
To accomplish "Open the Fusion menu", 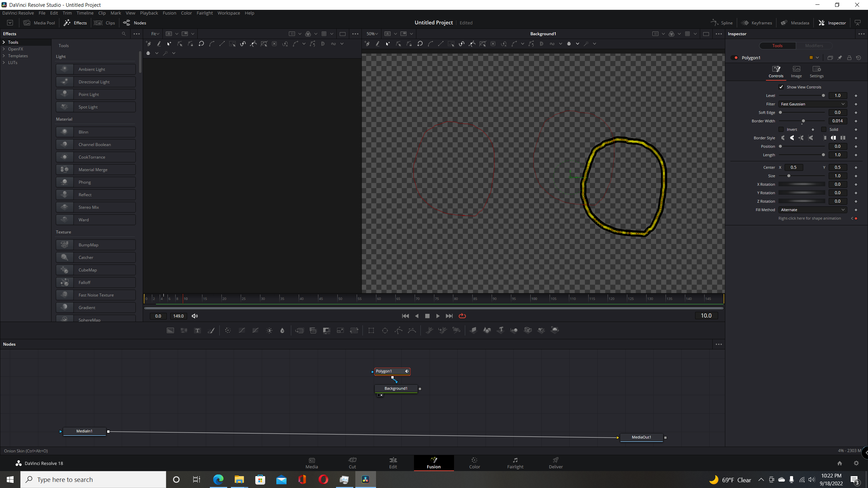I will (169, 13).
